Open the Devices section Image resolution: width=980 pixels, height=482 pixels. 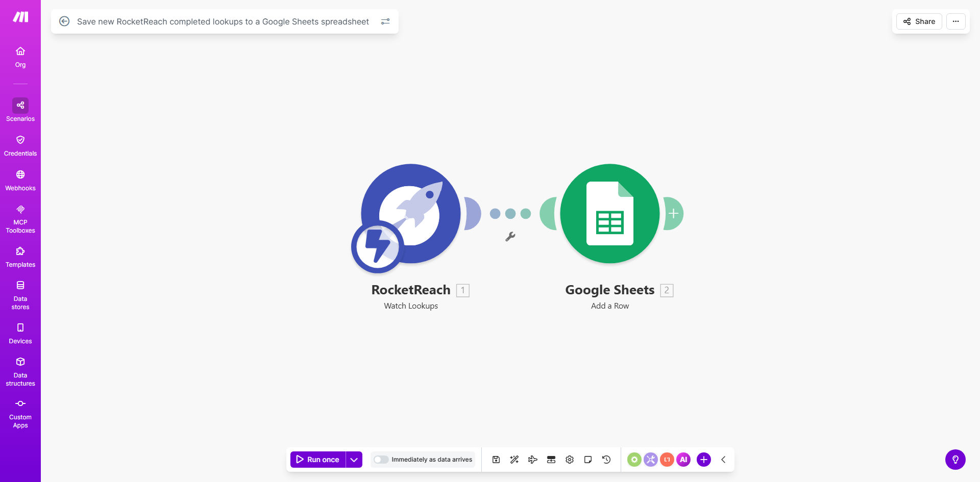click(x=20, y=334)
